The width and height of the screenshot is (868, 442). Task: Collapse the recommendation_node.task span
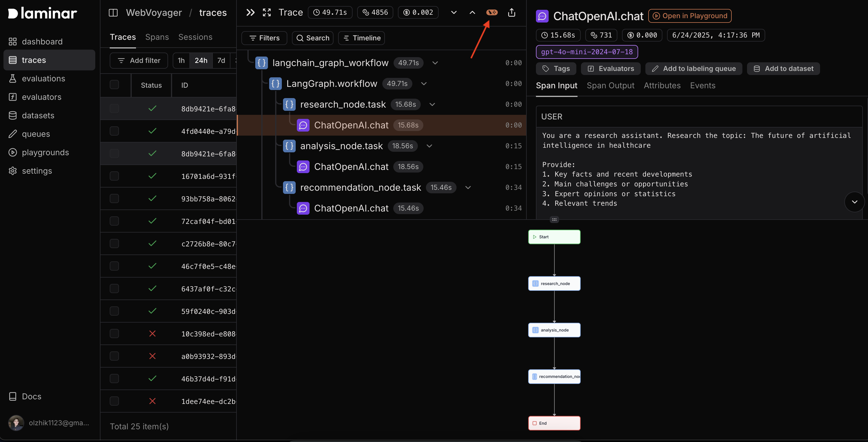point(468,188)
